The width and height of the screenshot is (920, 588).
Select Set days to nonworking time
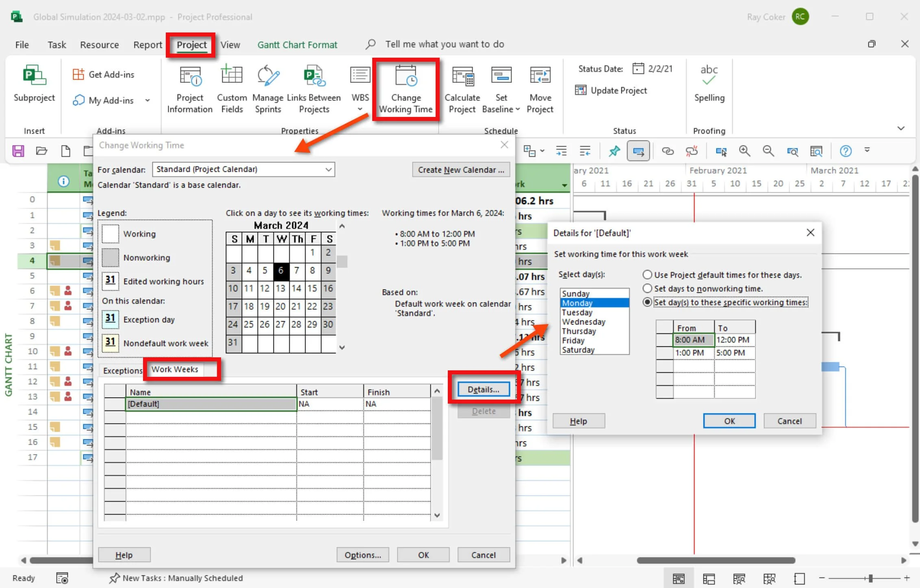703,289
